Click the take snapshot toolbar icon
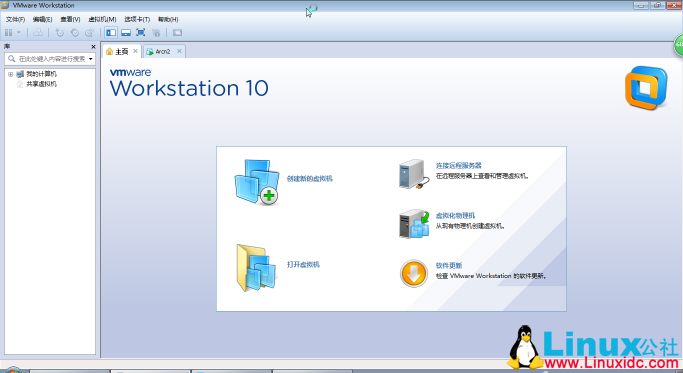Image resolution: width=683 pixels, height=373 pixels. click(x=60, y=33)
